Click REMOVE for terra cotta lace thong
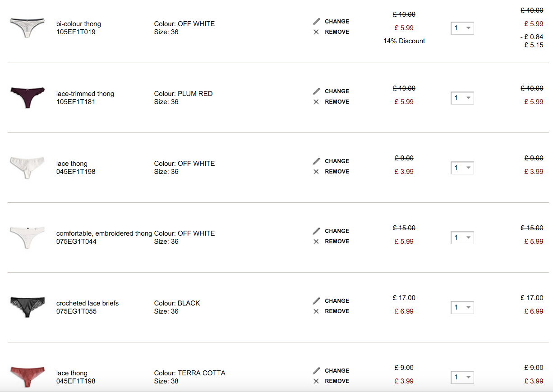Screen dimensions: 553x392 click(x=336, y=381)
